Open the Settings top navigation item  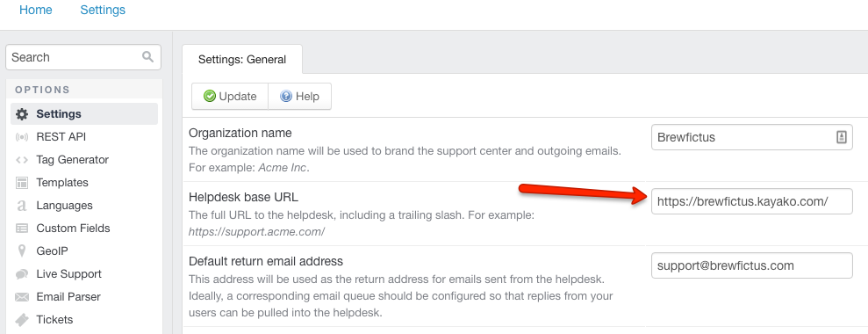(103, 10)
